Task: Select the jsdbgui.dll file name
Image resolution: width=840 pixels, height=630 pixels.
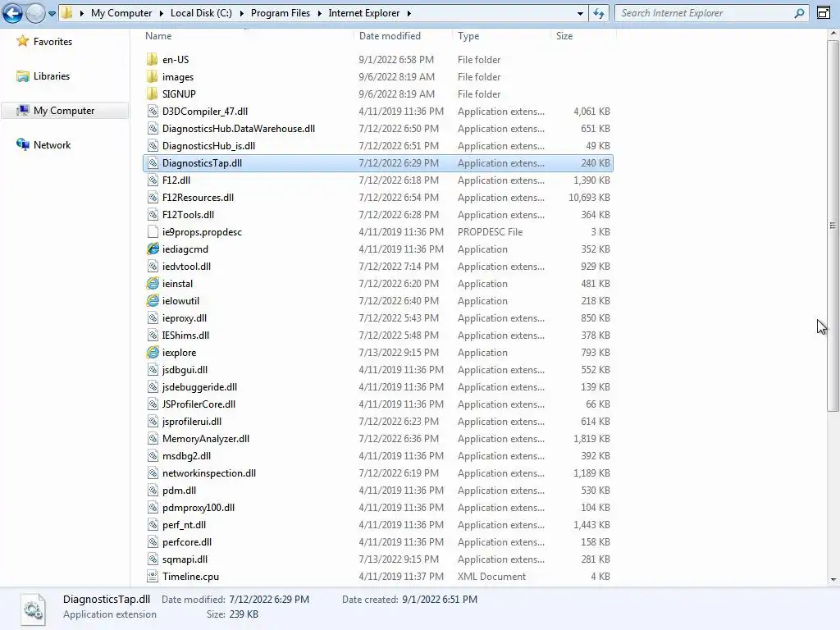Action: point(185,370)
